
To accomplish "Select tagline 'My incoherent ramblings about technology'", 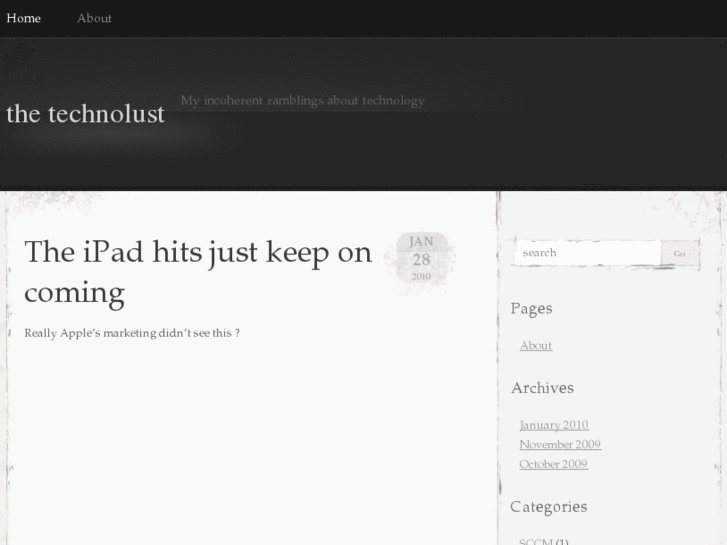I will coord(303,101).
